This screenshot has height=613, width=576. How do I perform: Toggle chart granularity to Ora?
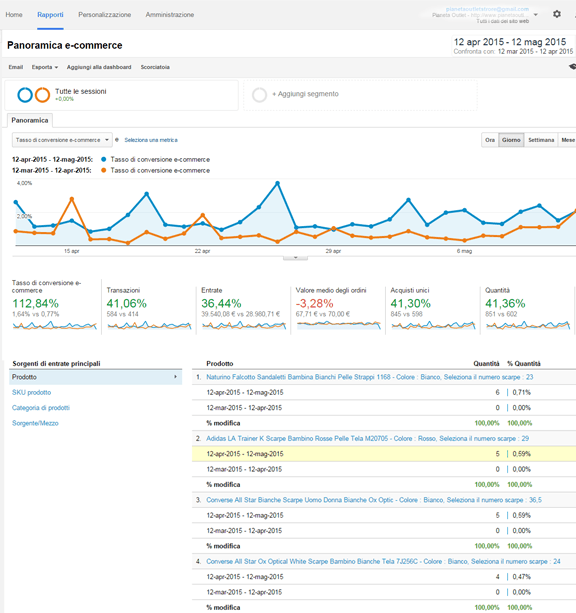490,140
